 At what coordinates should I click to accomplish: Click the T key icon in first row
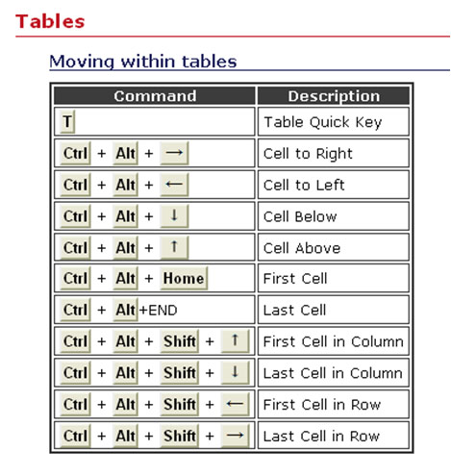(67, 121)
